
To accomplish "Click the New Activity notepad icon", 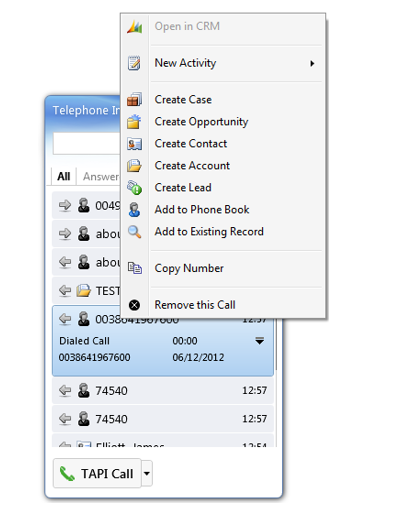I will point(134,63).
